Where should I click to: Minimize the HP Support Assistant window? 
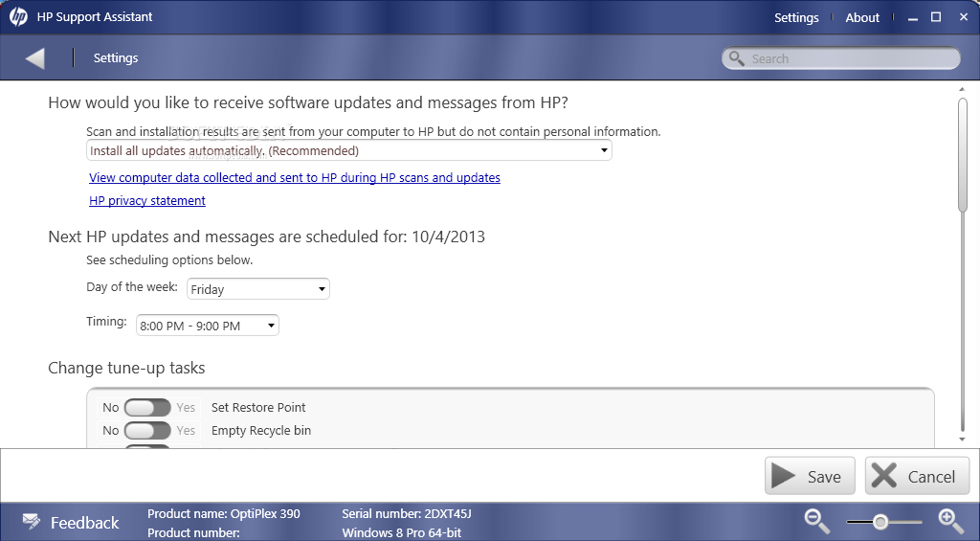(x=913, y=18)
